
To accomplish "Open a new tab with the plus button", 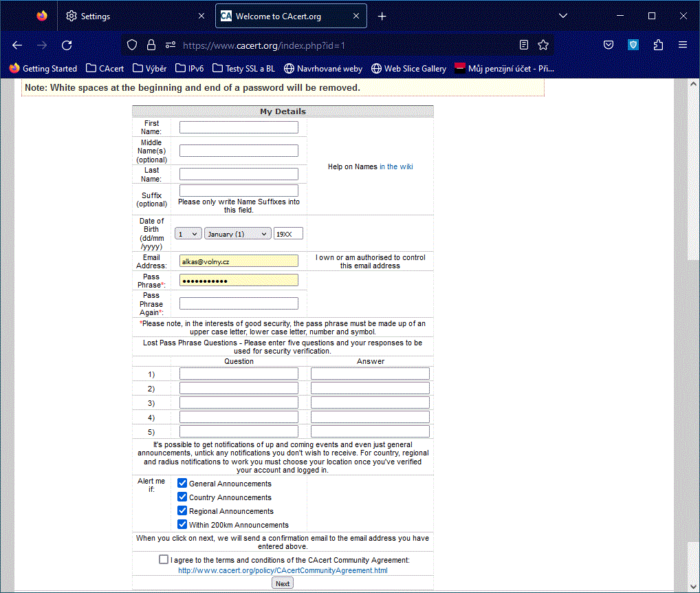I will tap(382, 16).
